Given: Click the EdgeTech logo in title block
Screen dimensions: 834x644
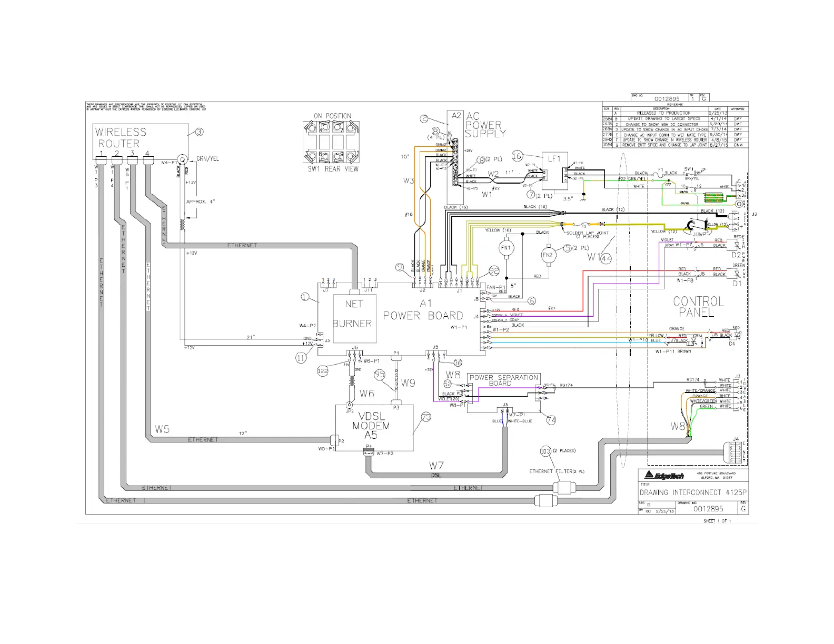Looking at the screenshot, I should click(665, 475).
